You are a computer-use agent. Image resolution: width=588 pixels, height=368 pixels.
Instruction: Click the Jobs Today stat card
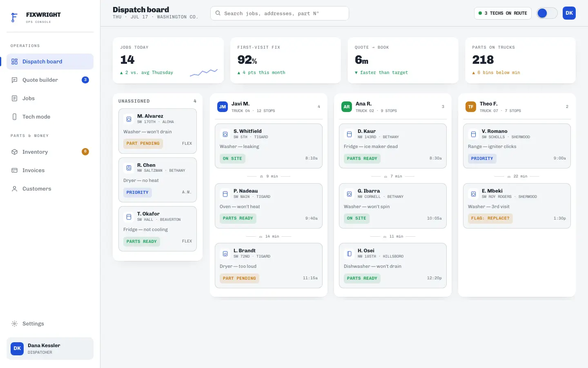pyautogui.click(x=168, y=61)
